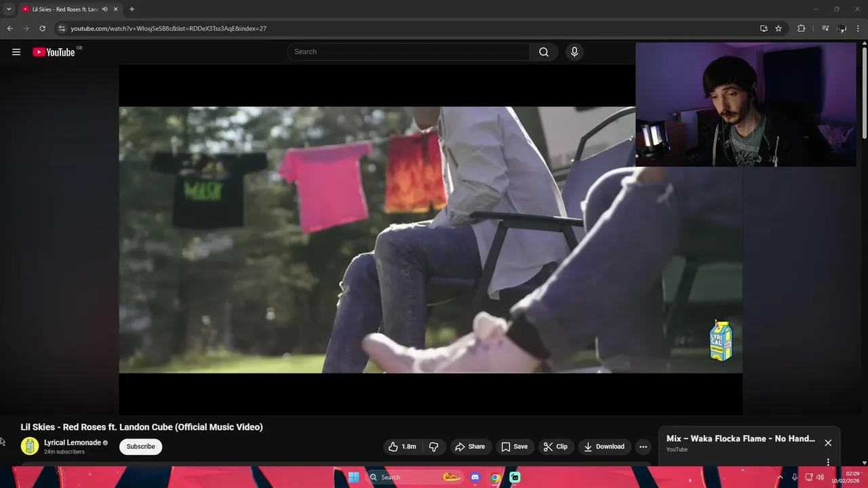Open Lyrical Lemonade channel avatar
This screenshot has height=488, width=868.
tap(30, 446)
